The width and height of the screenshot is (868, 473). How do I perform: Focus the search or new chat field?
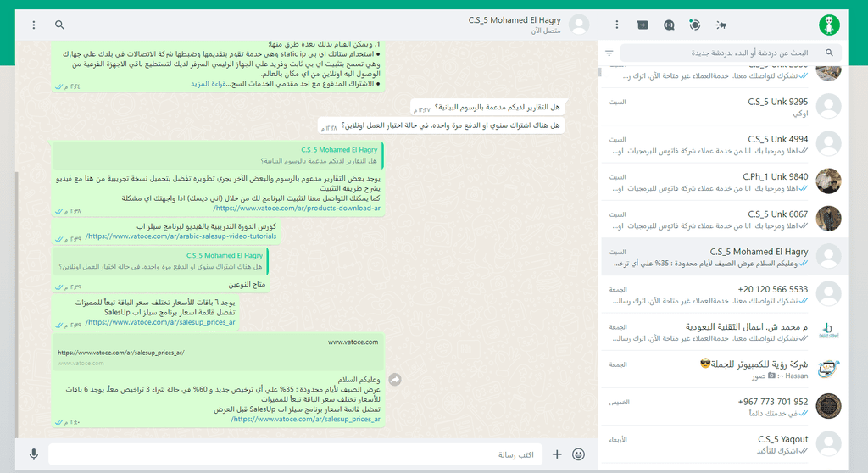click(x=731, y=53)
